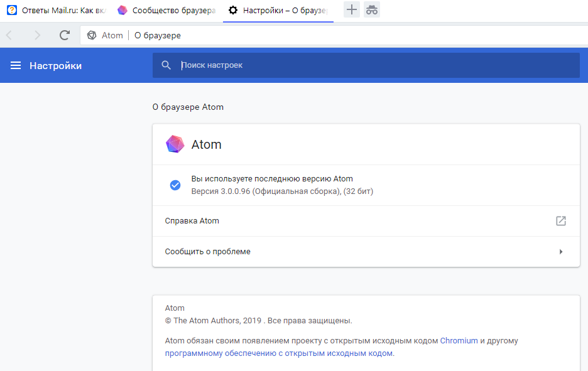This screenshot has width=588, height=371.
Task: Click the blue update checkmark icon
Action: [x=175, y=185]
